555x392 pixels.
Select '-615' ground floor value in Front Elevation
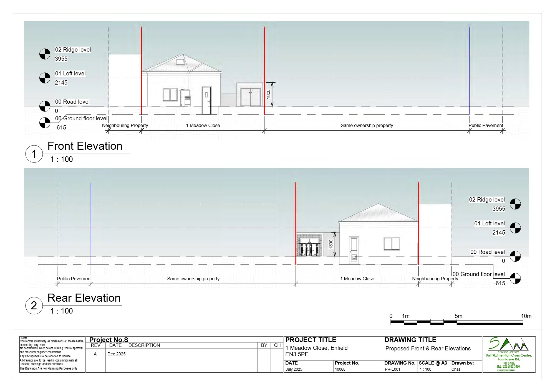(60, 128)
